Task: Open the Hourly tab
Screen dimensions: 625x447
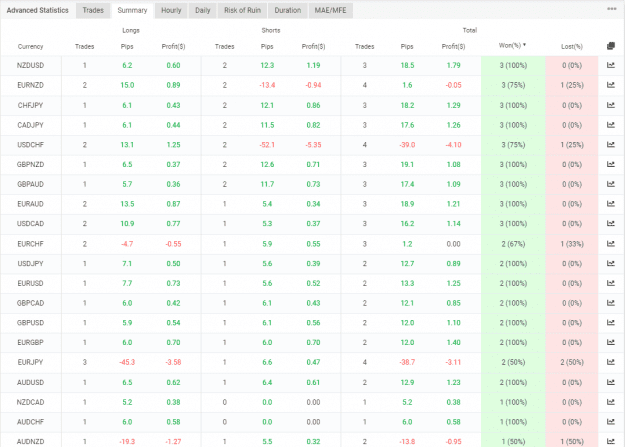Action: tap(171, 10)
